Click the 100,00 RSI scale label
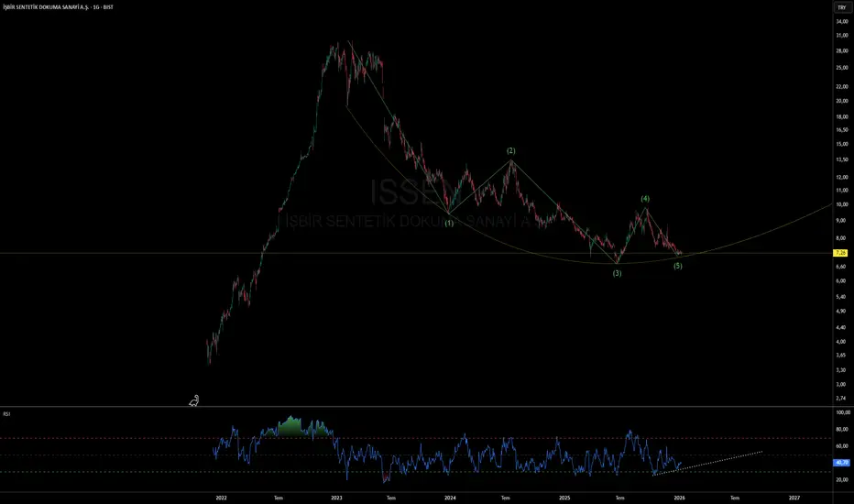The image size is (854, 504). (843, 412)
